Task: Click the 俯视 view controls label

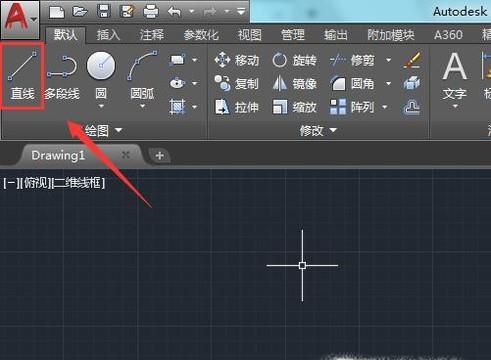Action: point(35,183)
